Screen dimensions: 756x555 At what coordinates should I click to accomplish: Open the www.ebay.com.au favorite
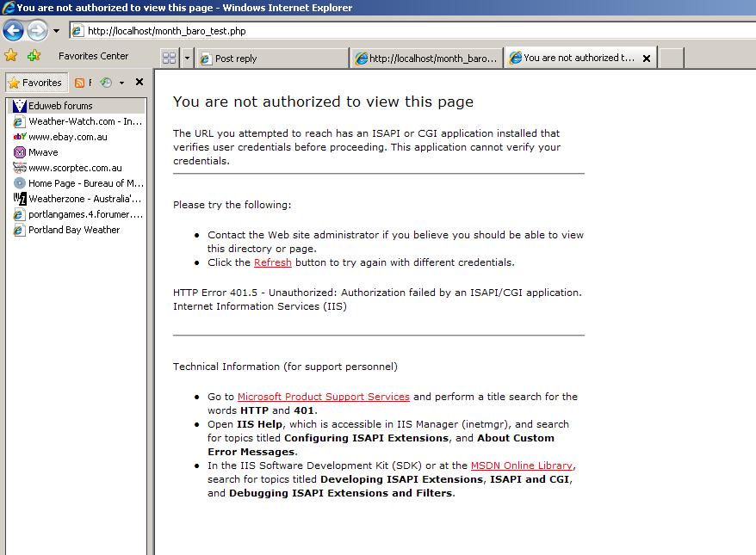coord(77,137)
